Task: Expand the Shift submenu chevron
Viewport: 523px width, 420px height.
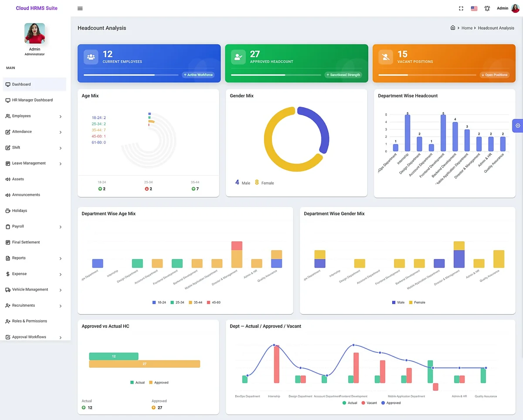Action: click(61, 148)
